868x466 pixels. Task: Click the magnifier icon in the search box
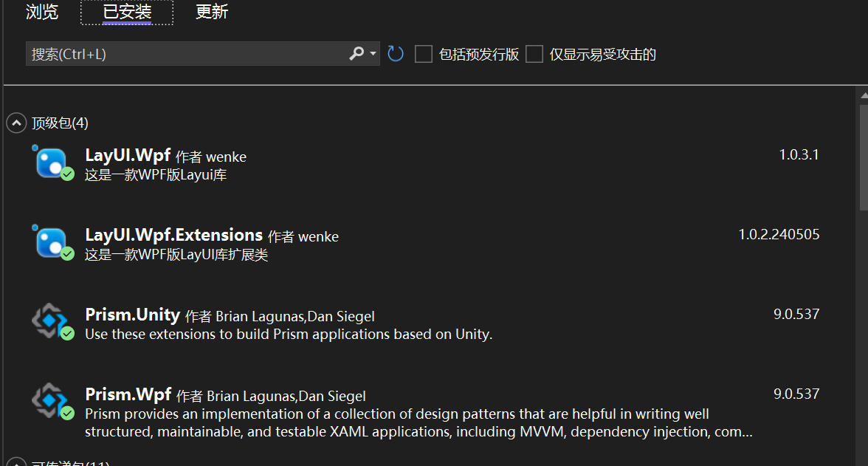click(x=355, y=53)
